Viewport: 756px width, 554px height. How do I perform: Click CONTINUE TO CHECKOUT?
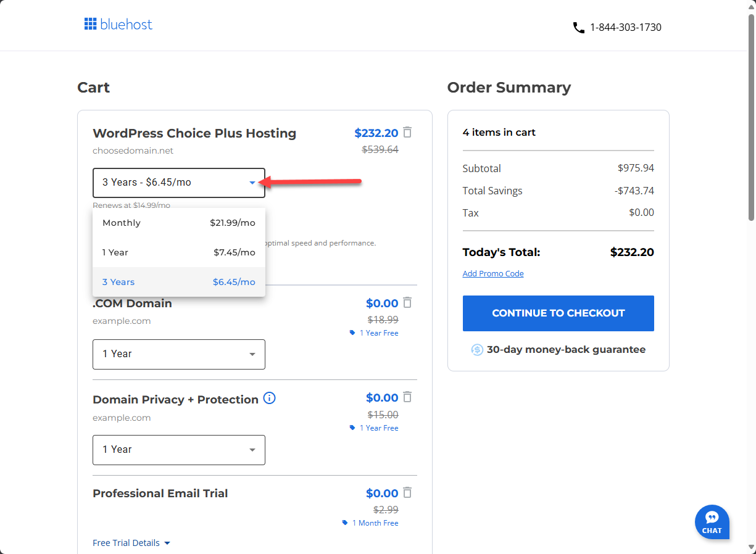[x=558, y=313]
